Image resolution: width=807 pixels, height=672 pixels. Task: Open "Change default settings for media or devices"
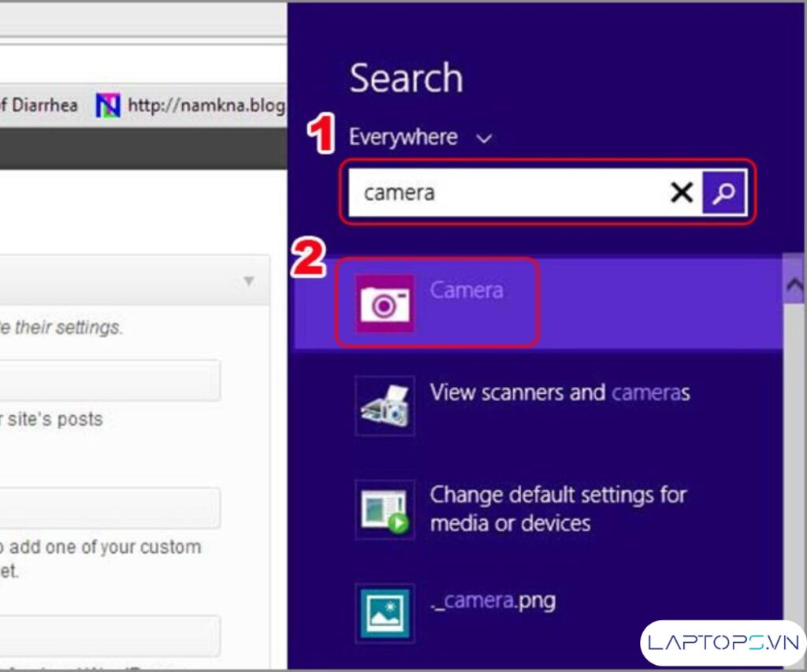[x=558, y=508]
